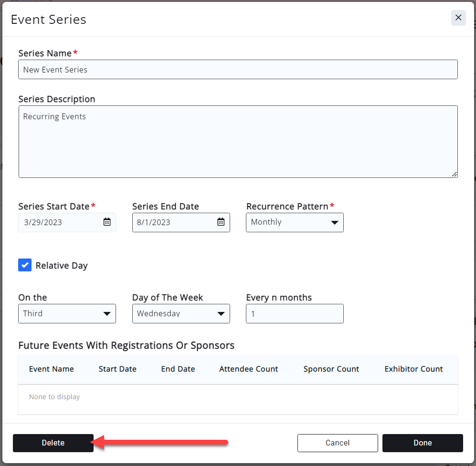Close the Event Series dialog with X
This screenshot has height=466, width=476.
[x=458, y=18]
